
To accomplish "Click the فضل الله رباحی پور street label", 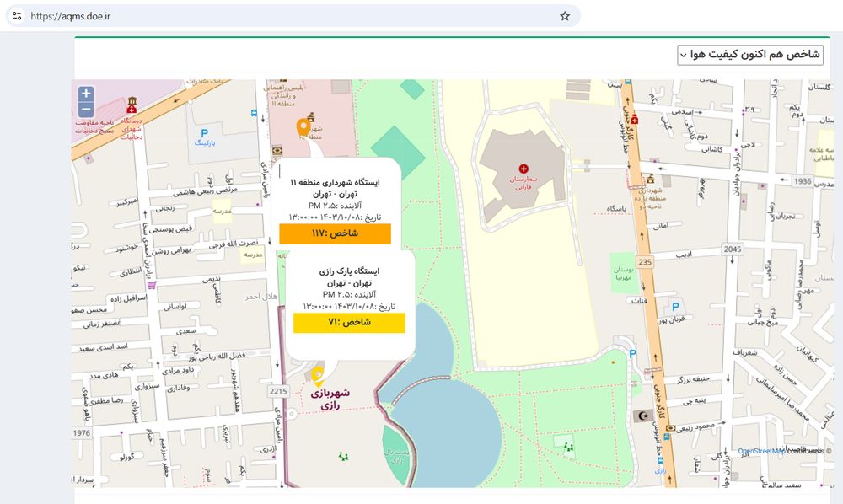I will (x=217, y=357).
